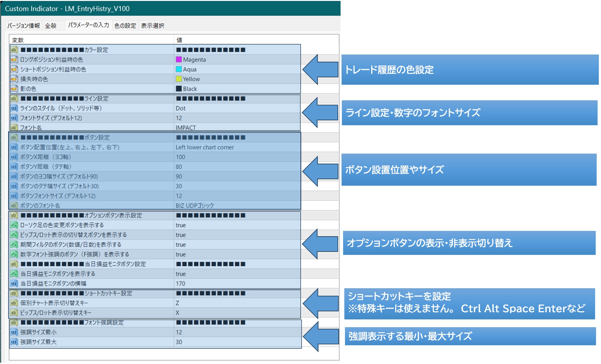Toggle true value for ピップス/ロット表示の切り替えボタン
The height and width of the screenshot is (364, 601).
click(x=181, y=235)
